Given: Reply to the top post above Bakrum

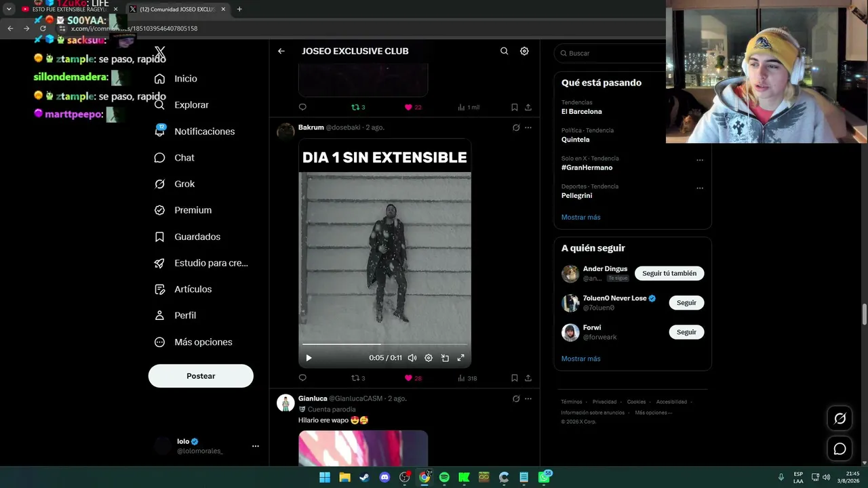Looking at the screenshot, I should 302,107.
